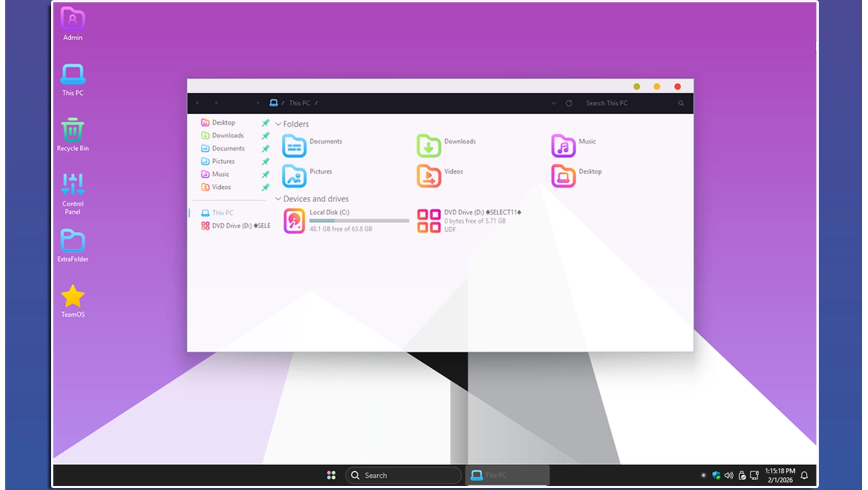
Task: Click the refresh icon in address bar
Action: point(569,103)
